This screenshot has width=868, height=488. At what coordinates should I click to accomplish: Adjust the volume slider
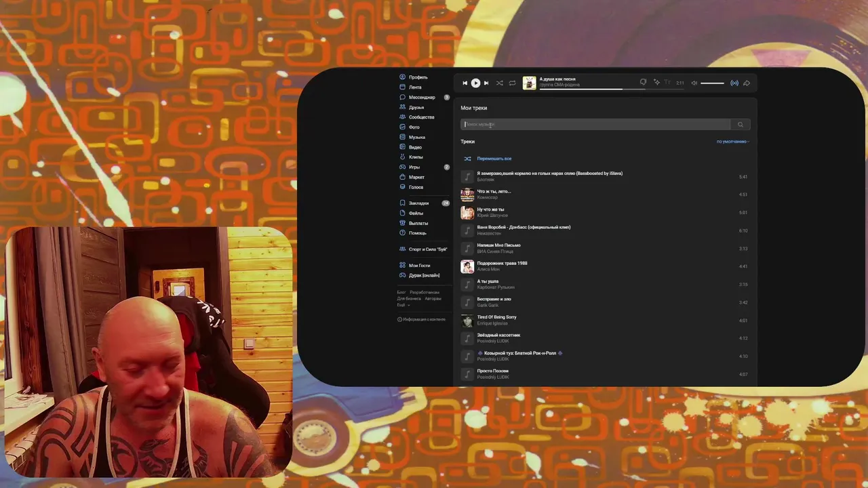tap(712, 83)
